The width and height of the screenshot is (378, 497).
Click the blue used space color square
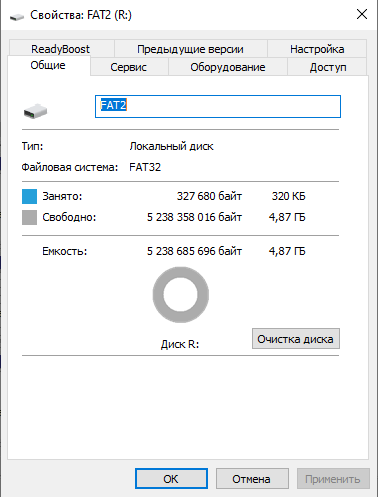(29, 196)
